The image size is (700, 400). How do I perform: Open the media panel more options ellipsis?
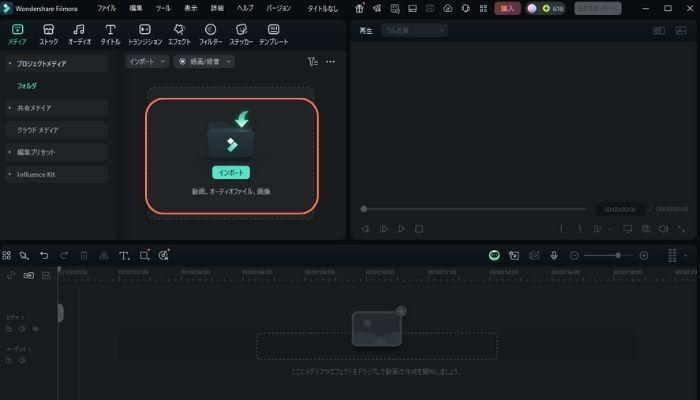coord(330,62)
